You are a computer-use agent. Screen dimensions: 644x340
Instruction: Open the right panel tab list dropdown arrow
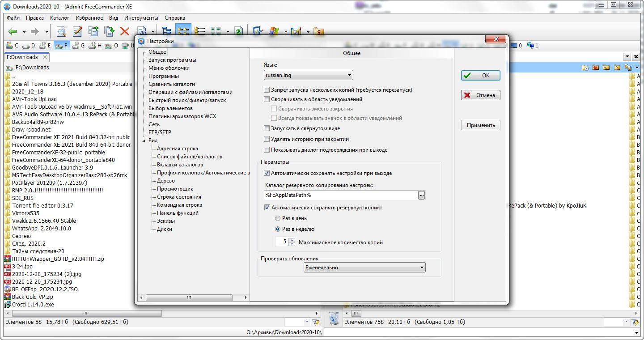click(627, 57)
